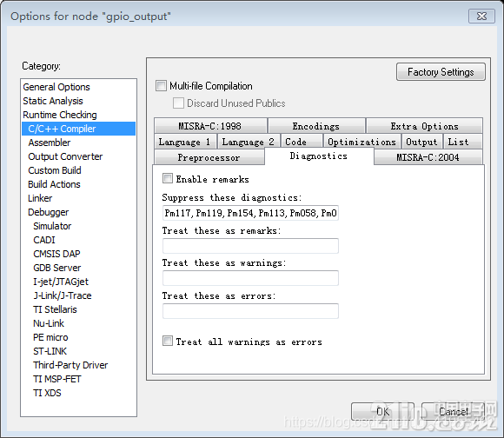
Task: Select TI Stellaris debugger driver
Action: [x=55, y=309]
